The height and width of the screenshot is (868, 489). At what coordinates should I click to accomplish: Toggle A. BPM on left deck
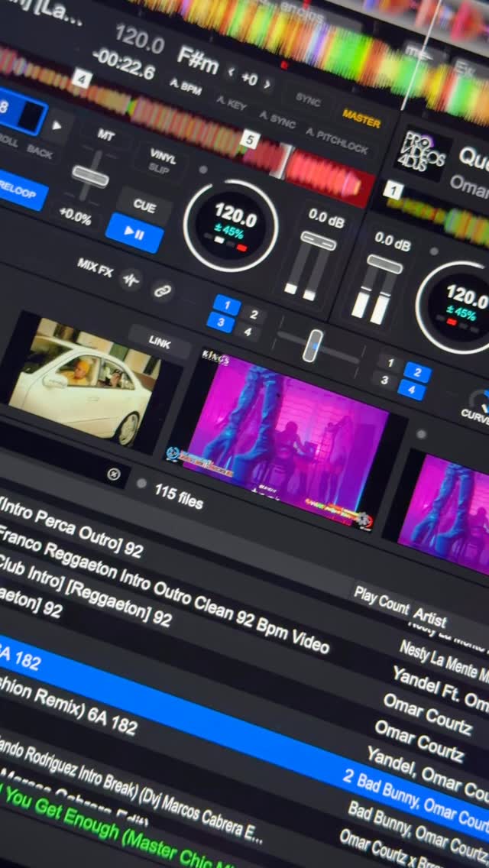185,86
